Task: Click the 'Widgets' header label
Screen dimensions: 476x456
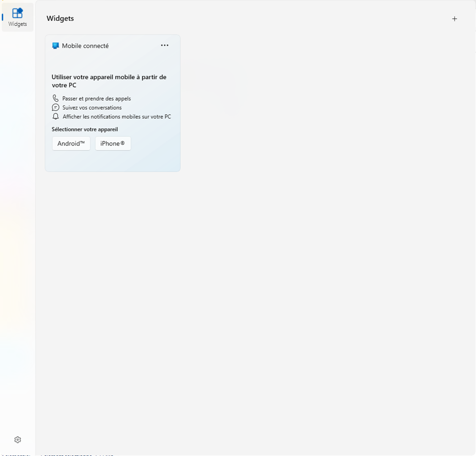Action: (60, 18)
